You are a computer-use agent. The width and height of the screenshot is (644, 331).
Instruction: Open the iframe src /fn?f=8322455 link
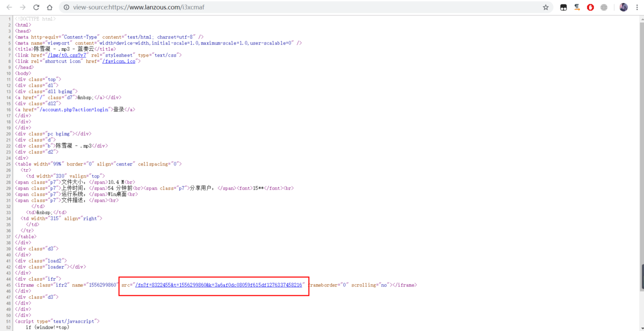[219, 285]
